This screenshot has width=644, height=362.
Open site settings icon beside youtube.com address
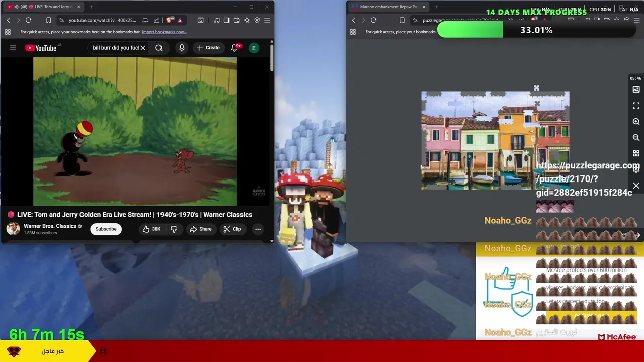(x=61, y=20)
